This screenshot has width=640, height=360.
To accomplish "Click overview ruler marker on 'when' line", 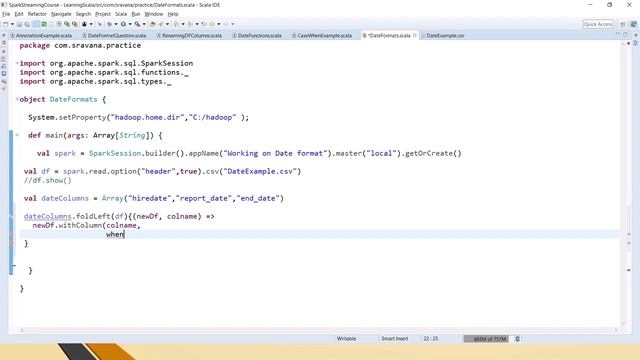I will [629, 234].
